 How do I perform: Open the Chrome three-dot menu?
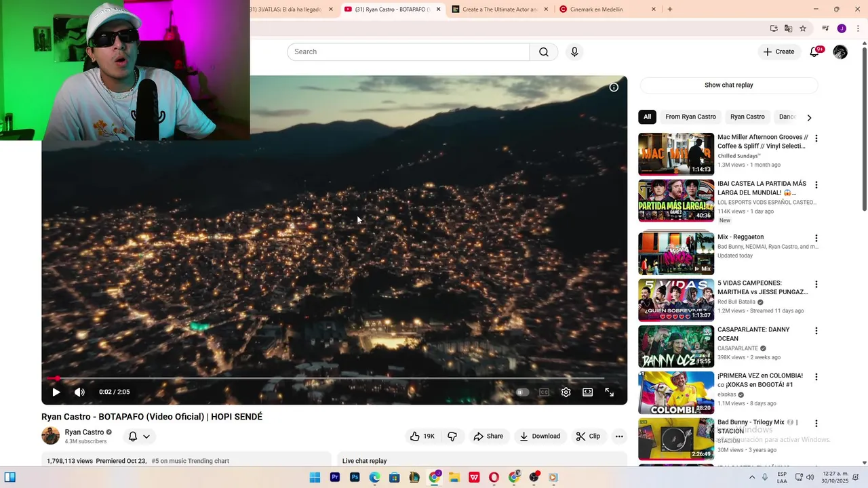(858, 28)
